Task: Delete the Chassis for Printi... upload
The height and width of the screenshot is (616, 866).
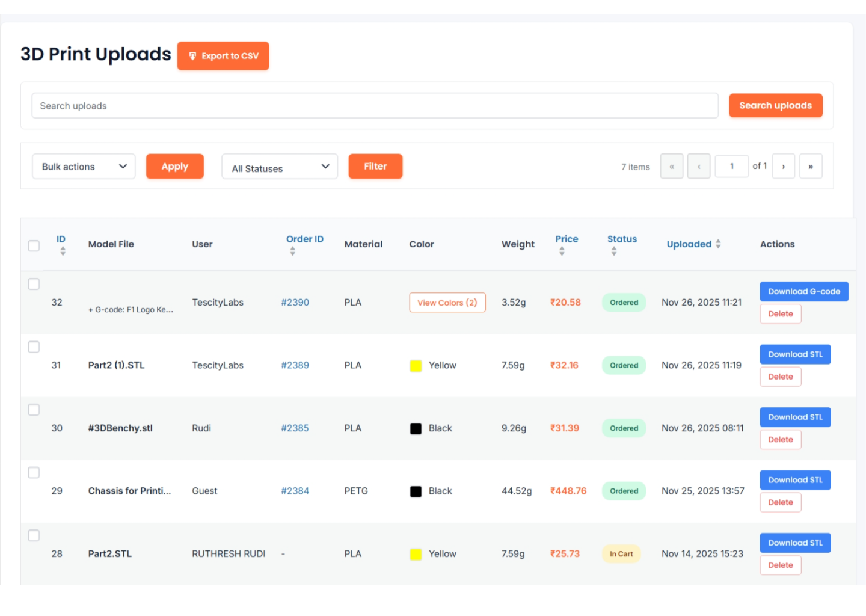Action: tap(780, 502)
